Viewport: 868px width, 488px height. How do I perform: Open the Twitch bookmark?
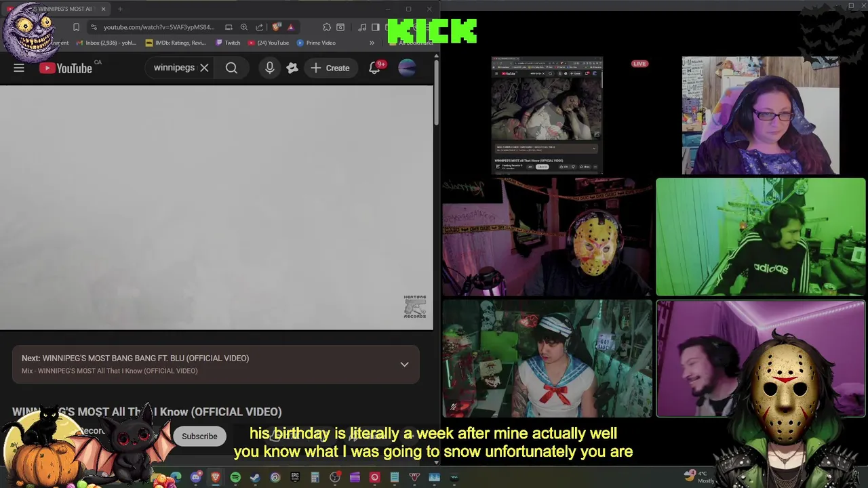(228, 43)
